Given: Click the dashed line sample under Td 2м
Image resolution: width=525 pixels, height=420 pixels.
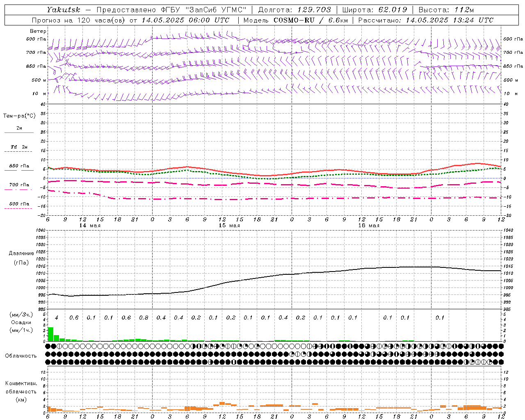Looking at the screenshot, I should [19, 151].
